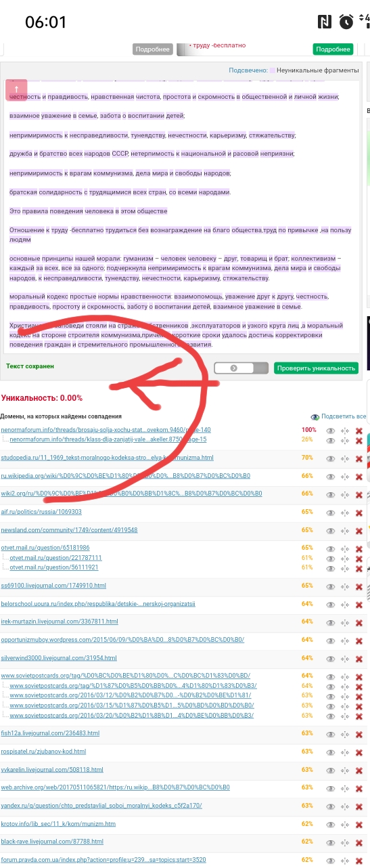Screen dimensions: 370x868
Task: Toggle eye icon for newsland.com row
Action: (x=331, y=530)
